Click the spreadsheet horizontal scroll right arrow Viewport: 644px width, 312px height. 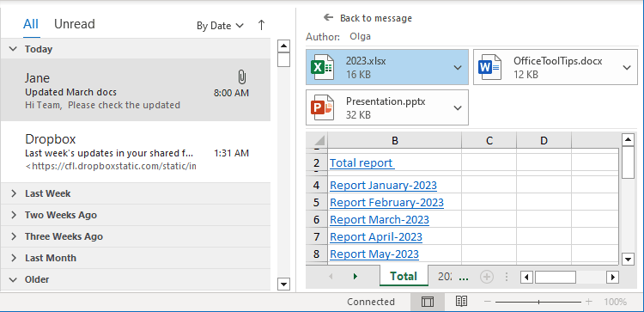(613, 277)
